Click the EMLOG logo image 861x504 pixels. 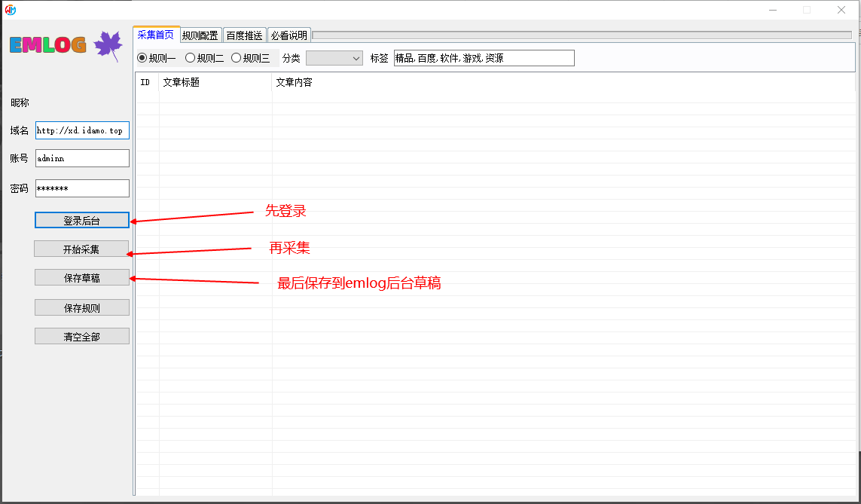[x=47, y=45]
